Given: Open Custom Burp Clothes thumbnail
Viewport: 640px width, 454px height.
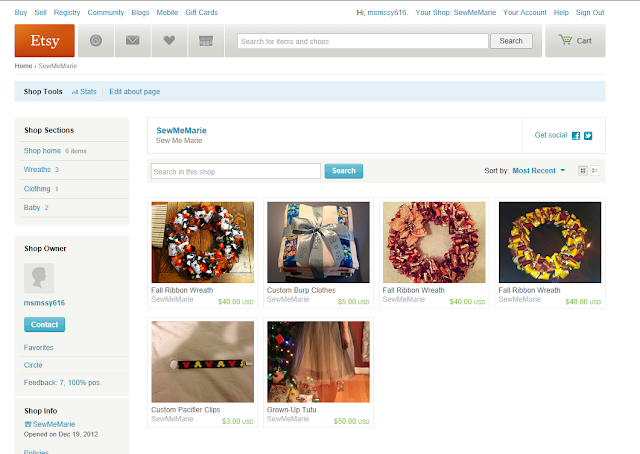Looking at the screenshot, I should click(318, 242).
